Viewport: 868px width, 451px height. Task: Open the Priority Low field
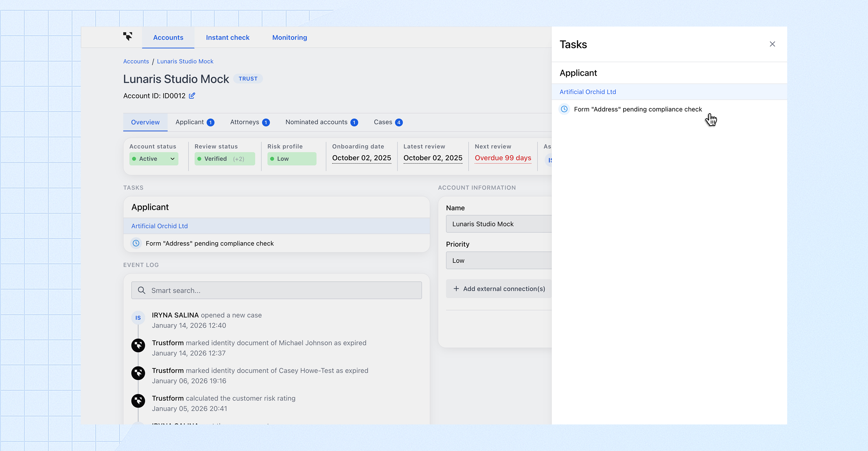tap(499, 260)
